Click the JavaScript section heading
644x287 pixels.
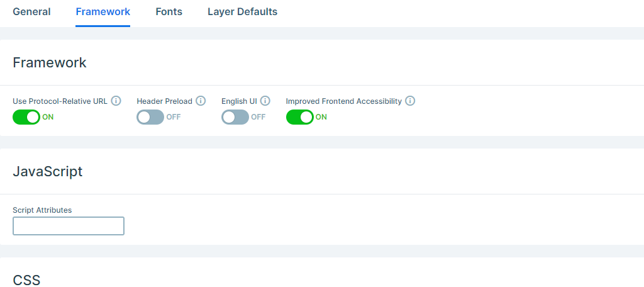coord(48,171)
